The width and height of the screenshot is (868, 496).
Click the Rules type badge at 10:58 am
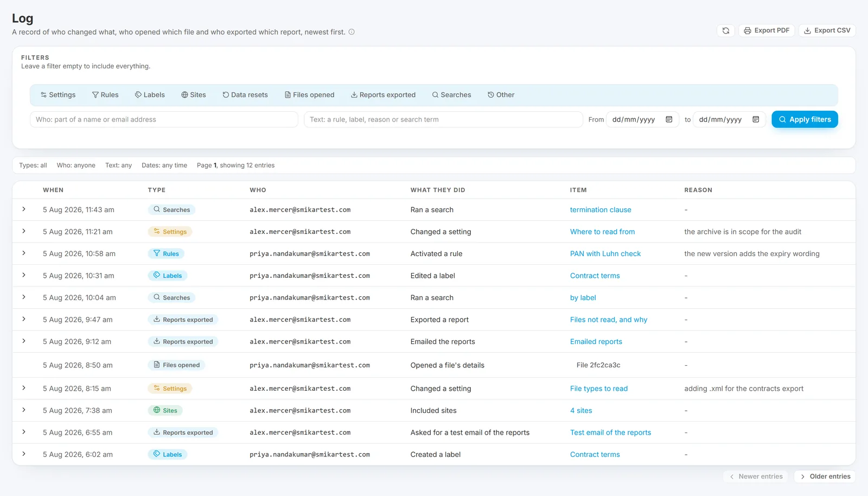[x=166, y=253]
